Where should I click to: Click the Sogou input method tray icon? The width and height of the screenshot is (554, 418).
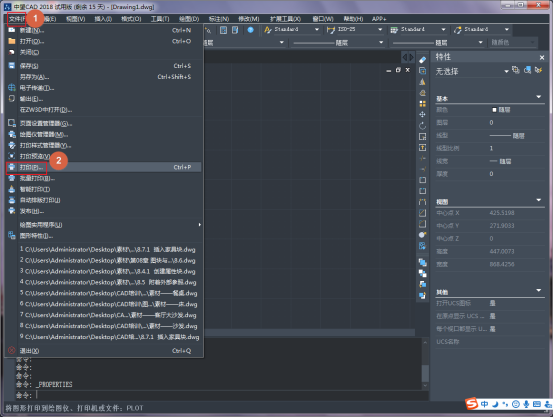pyautogui.click(x=472, y=404)
